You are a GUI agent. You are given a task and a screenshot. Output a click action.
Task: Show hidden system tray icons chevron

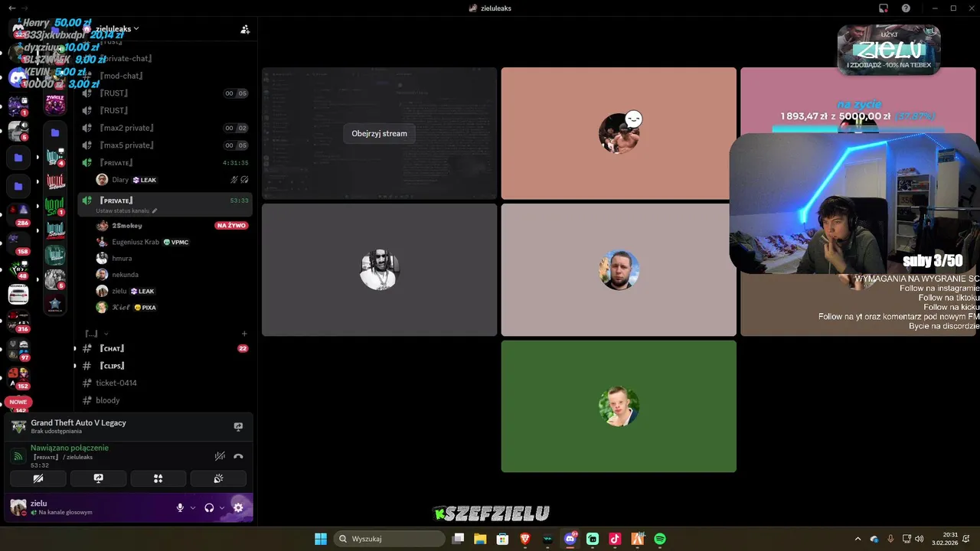click(x=857, y=539)
